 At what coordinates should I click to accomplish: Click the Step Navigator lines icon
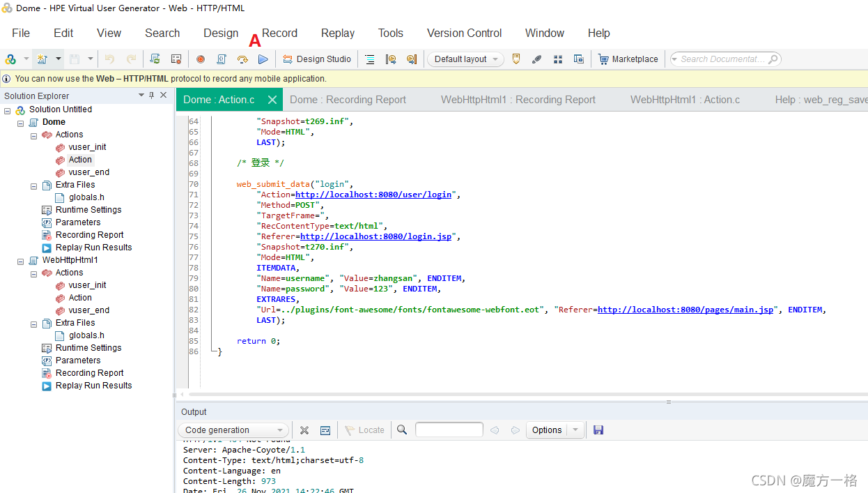pos(370,59)
